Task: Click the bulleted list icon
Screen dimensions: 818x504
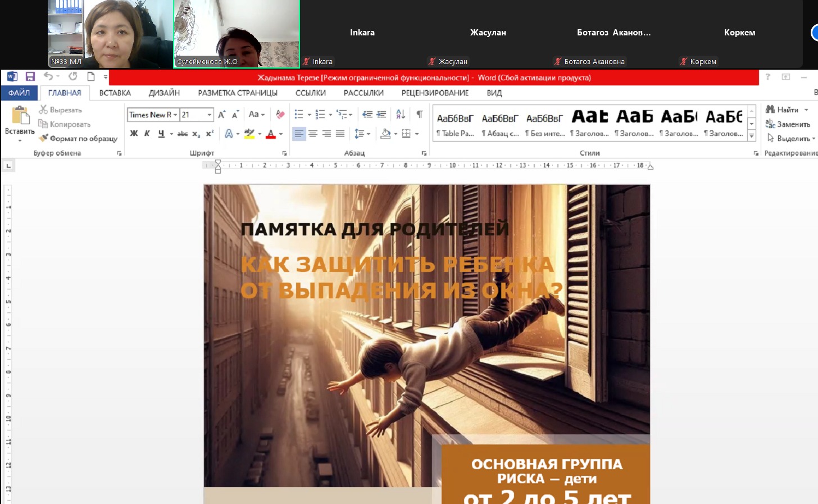Action: click(299, 115)
